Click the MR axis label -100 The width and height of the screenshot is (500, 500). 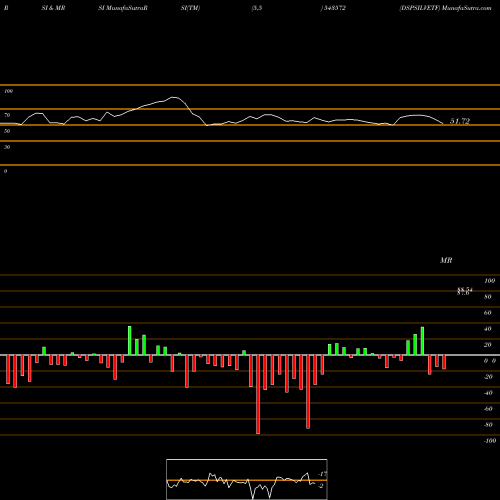(489, 441)
